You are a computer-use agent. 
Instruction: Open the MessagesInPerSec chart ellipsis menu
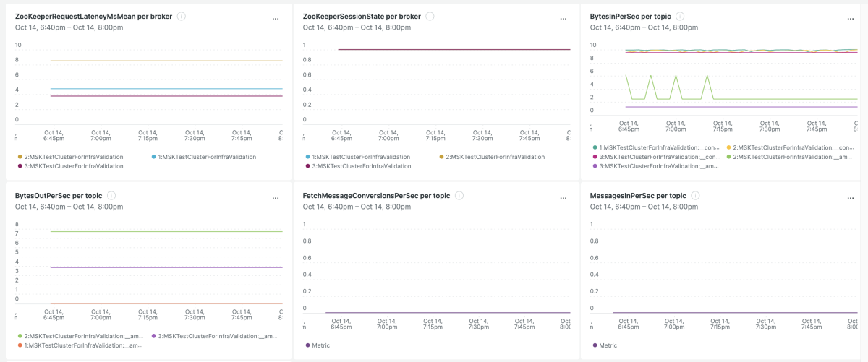(x=851, y=198)
